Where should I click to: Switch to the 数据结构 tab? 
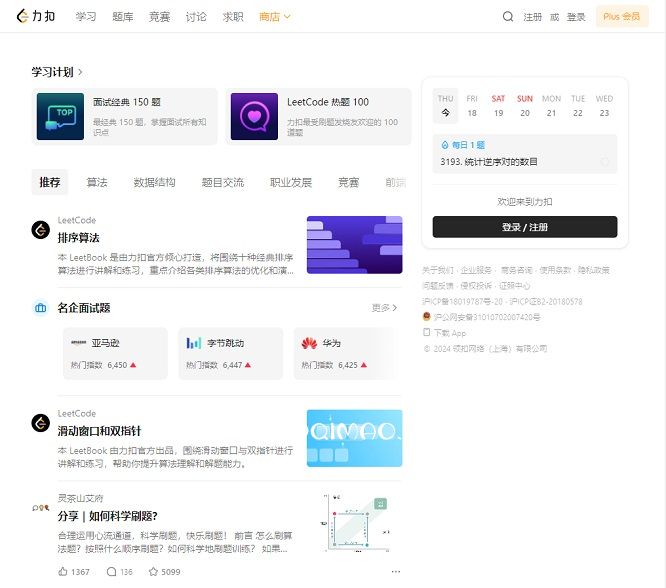155,182
